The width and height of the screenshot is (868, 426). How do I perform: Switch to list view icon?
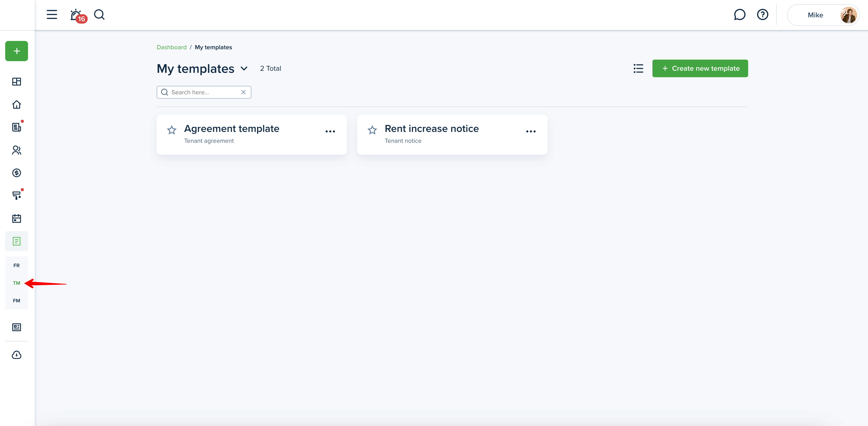point(638,69)
